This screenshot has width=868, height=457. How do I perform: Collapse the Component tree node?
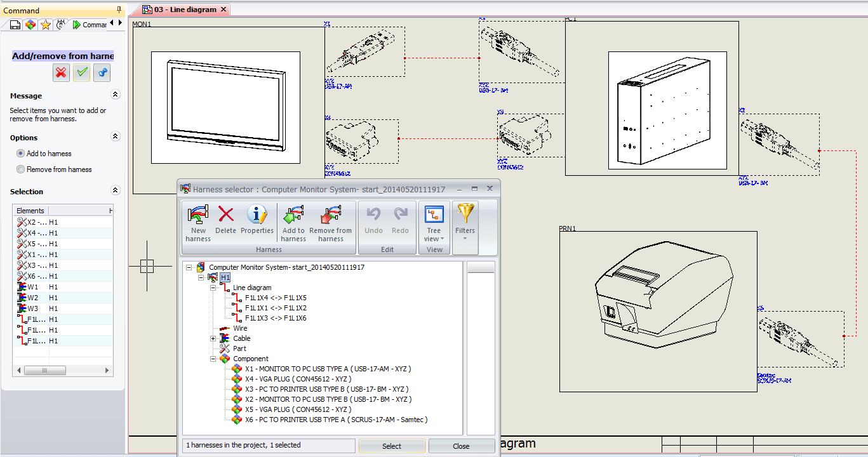coord(213,359)
